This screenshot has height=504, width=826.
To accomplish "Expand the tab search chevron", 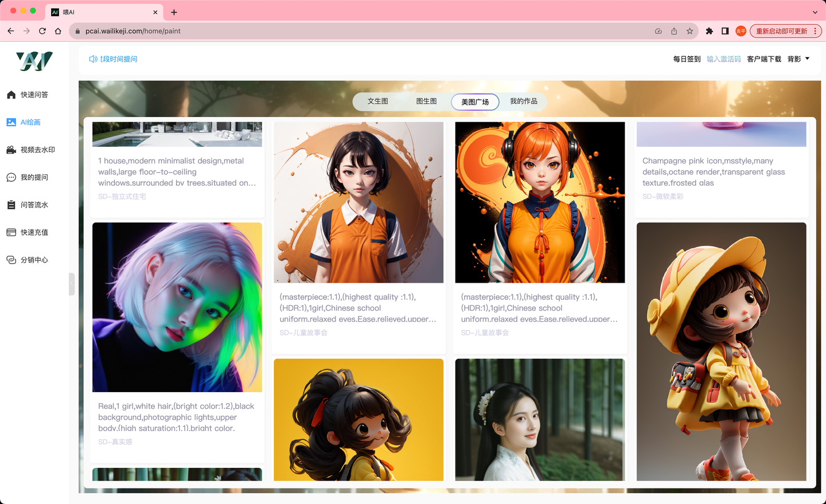I will tap(815, 12).
